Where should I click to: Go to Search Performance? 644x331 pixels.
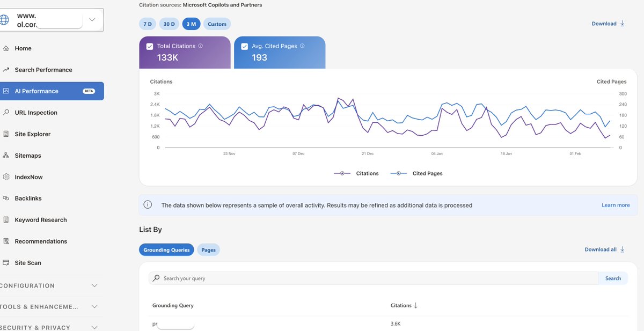(43, 70)
